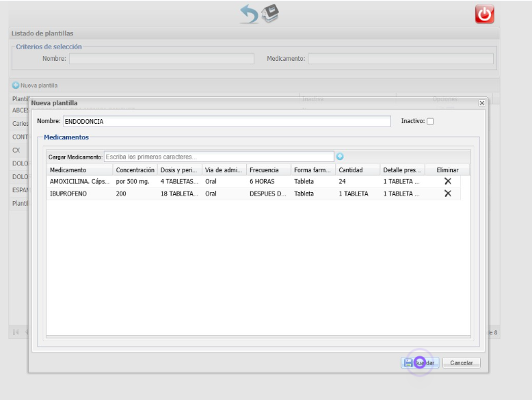Click the Via de administración column header

(x=224, y=170)
